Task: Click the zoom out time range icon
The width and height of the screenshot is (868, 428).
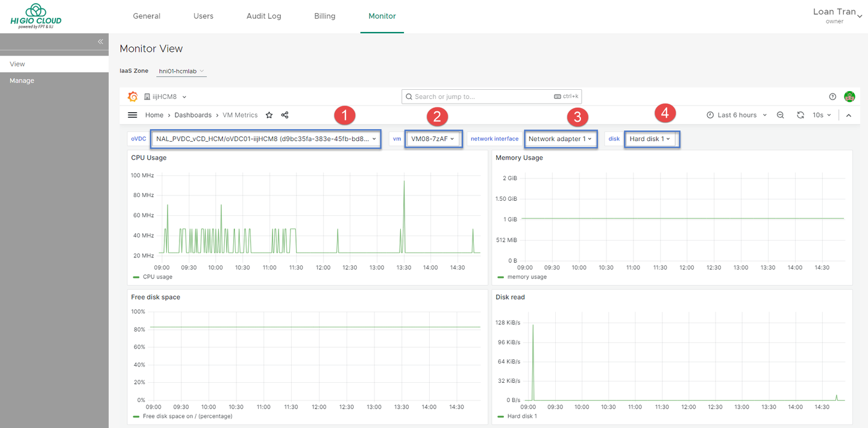Action: (x=780, y=115)
